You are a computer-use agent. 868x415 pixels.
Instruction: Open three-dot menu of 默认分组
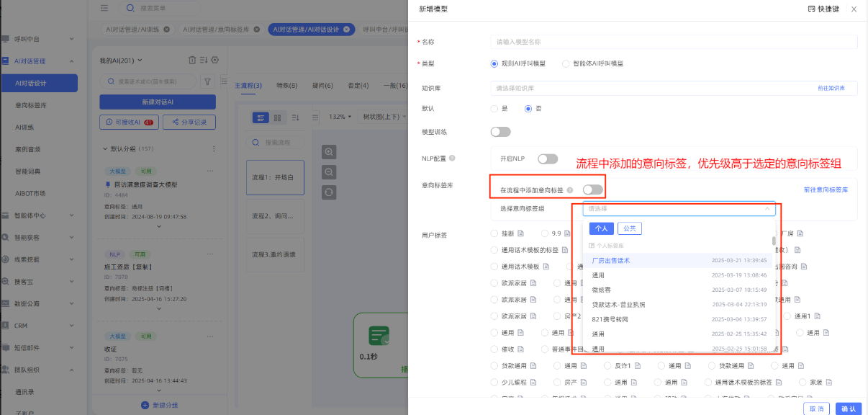213,149
